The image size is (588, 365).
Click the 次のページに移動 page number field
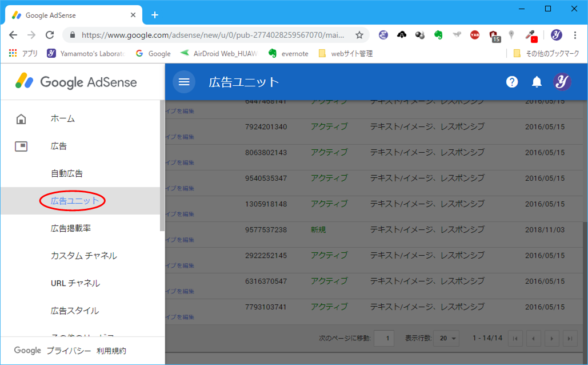384,338
